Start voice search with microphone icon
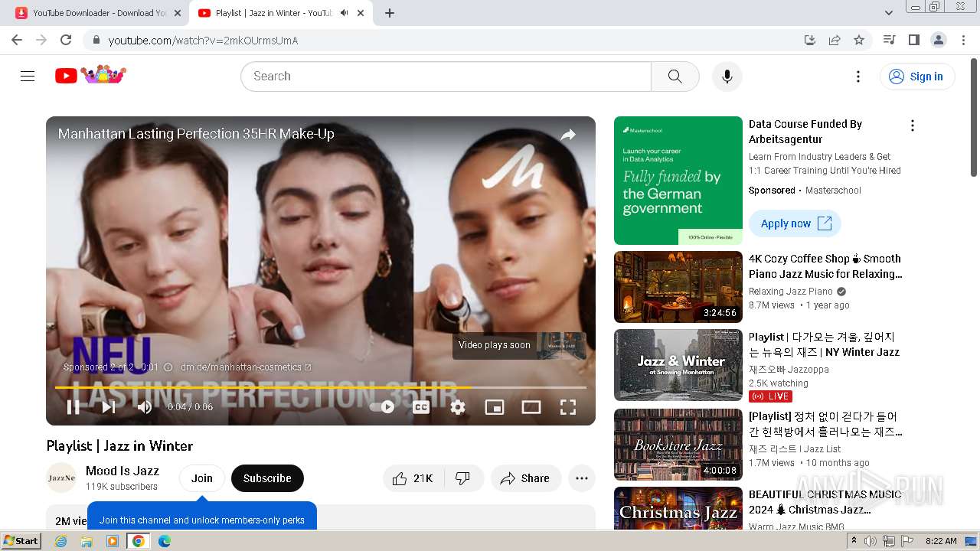980x551 pixels. click(x=727, y=77)
